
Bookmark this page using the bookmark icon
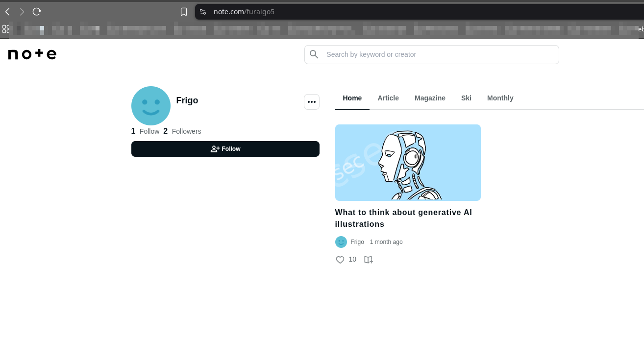point(184,12)
